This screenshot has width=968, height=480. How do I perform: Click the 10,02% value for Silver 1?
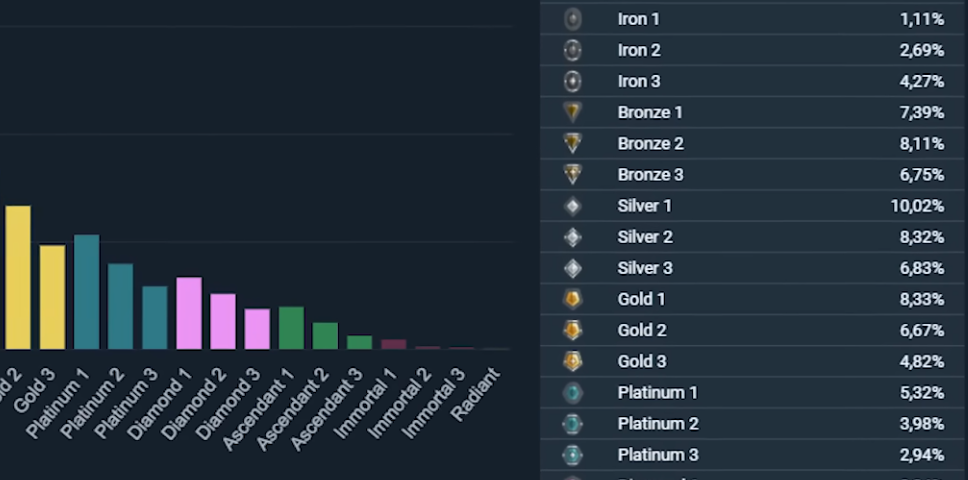(917, 206)
